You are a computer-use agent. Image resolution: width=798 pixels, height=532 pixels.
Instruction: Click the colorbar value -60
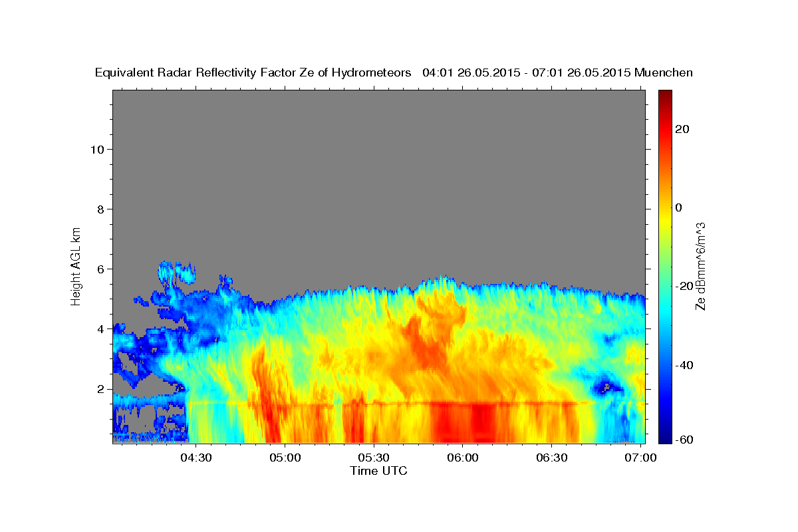(685, 440)
